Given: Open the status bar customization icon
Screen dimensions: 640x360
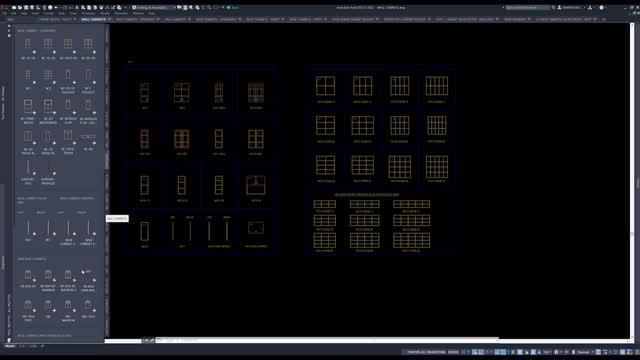Looking at the screenshot, I should 636,352.
